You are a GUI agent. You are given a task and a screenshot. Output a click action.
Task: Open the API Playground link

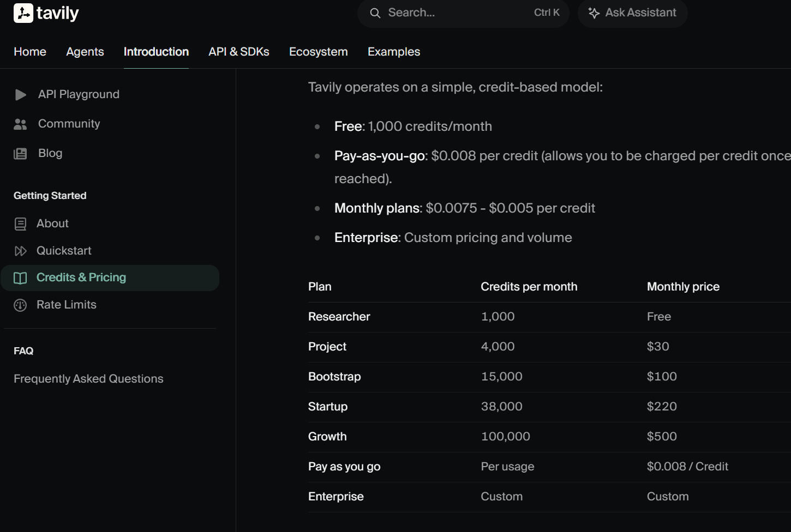click(x=79, y=94)
